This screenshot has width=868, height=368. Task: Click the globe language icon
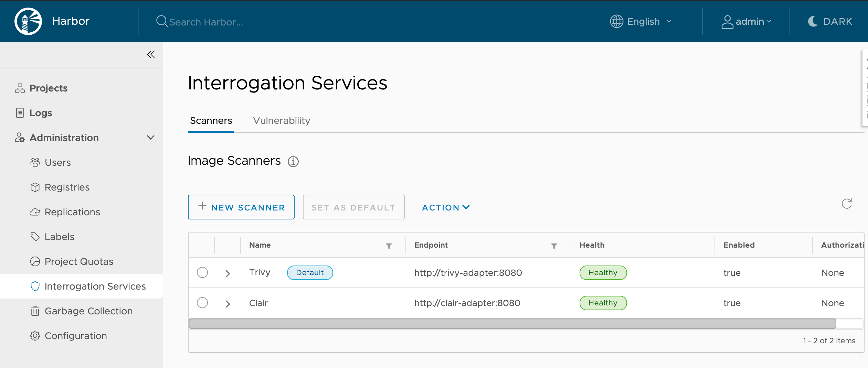616,21
